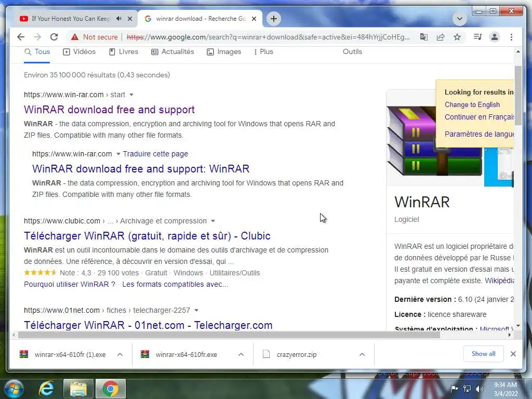Close the YouTube tab

coord(129,19)
